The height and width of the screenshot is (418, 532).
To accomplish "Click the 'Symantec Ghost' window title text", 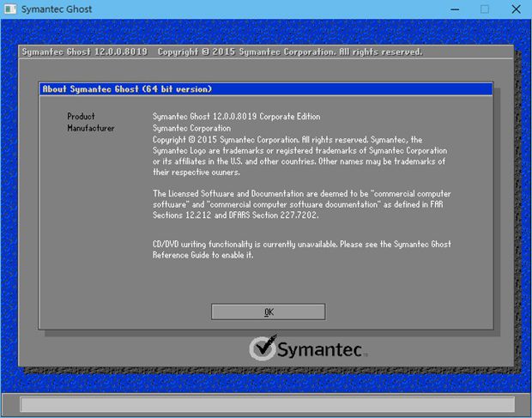I will [57, 9].
